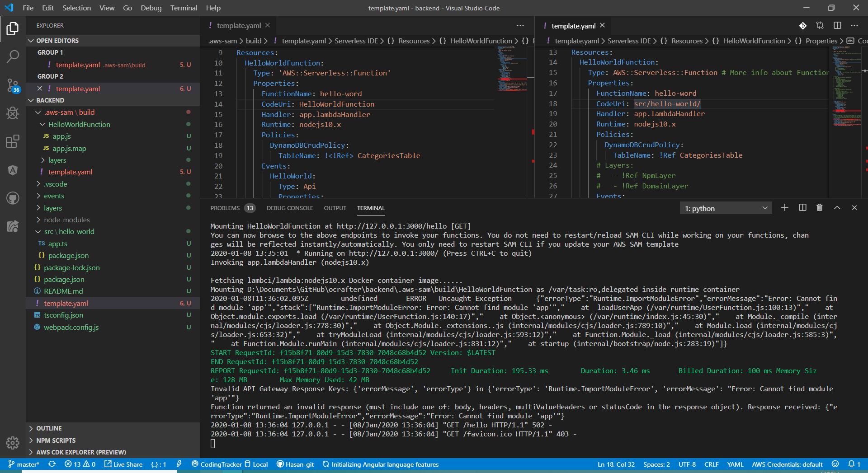This screenshot has height=473, width=868.
Task: Switch to the PROBLEMS tab
Action: pos(225,208)
